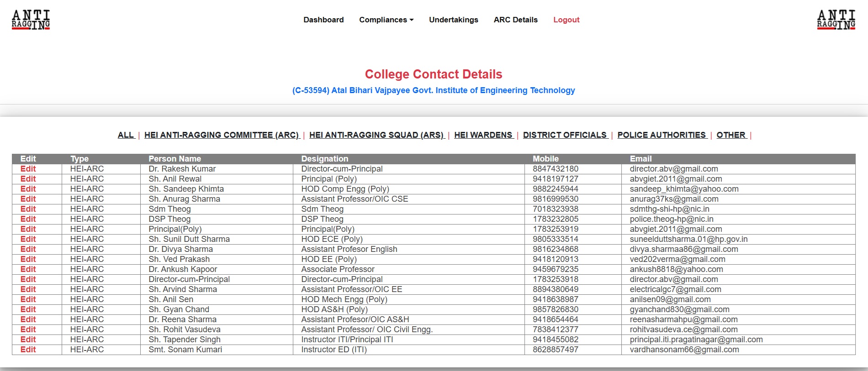This screenshot has width=868, height=371.
Task: Log out using the Logout link
Action: point(566,20)
